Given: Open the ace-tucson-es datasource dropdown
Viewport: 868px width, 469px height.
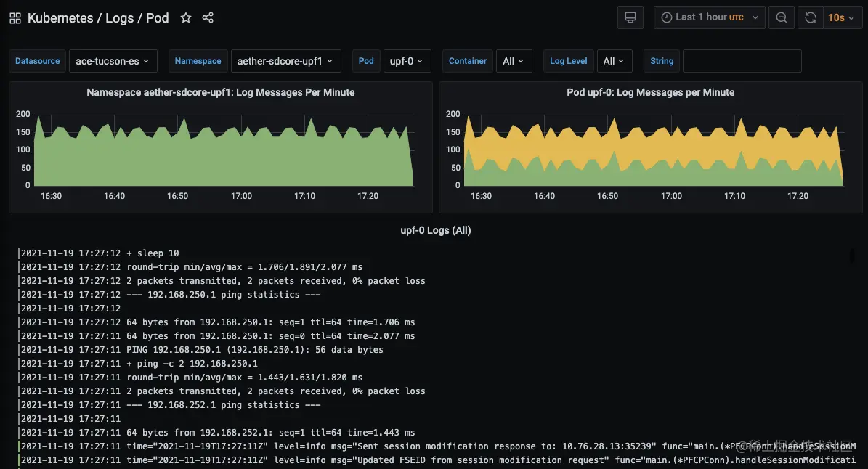Looking at the screenshot, I should point(113,61).
